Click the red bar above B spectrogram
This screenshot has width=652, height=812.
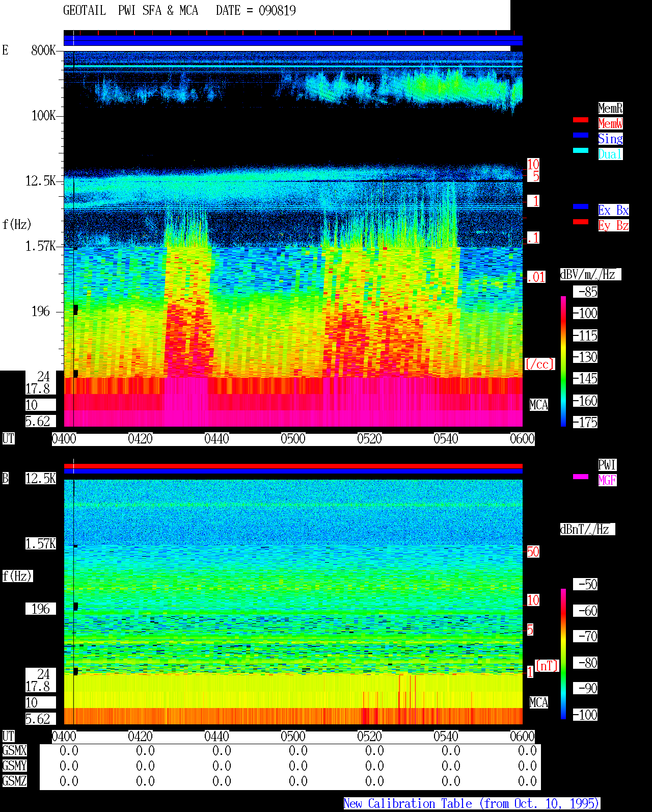coord(293,466)
